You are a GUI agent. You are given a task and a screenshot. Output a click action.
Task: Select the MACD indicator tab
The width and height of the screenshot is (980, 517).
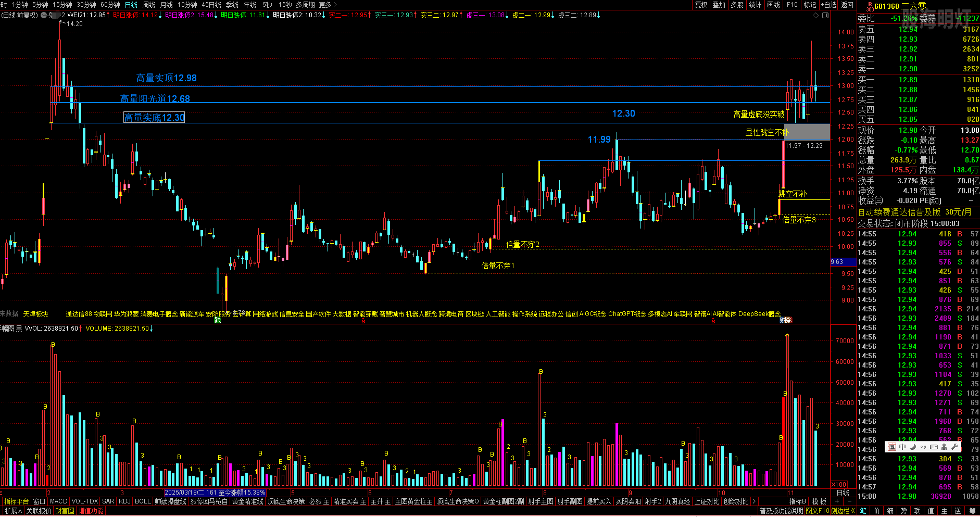pos(59,501)
